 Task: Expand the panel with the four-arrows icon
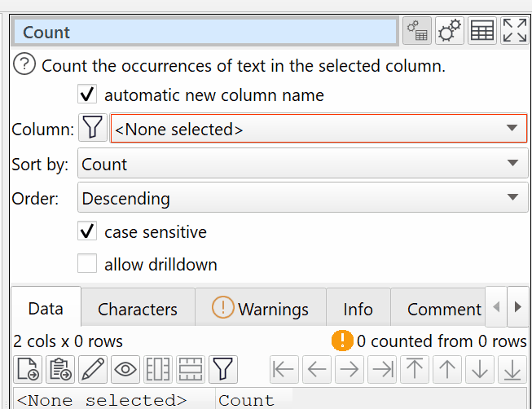click(514, 31)
